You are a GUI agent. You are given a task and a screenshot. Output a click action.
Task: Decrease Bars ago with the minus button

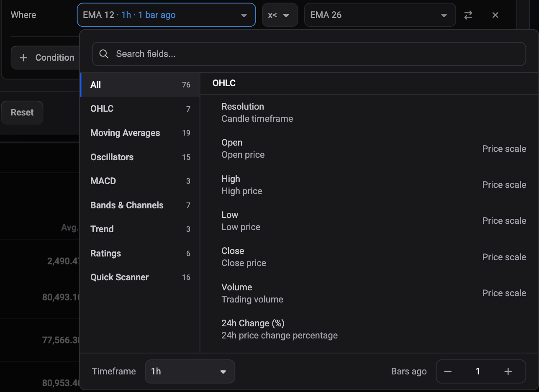(448, 372)
